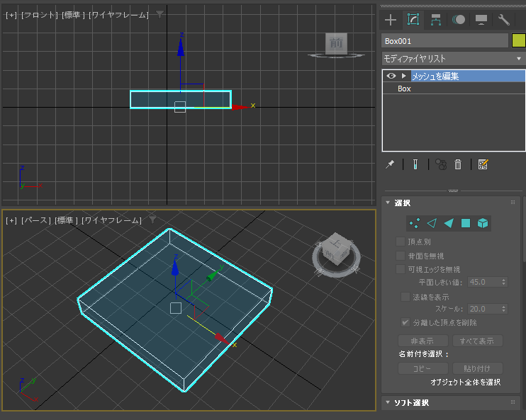Click the スケール 20.0 value field

(x=484, y=309)
